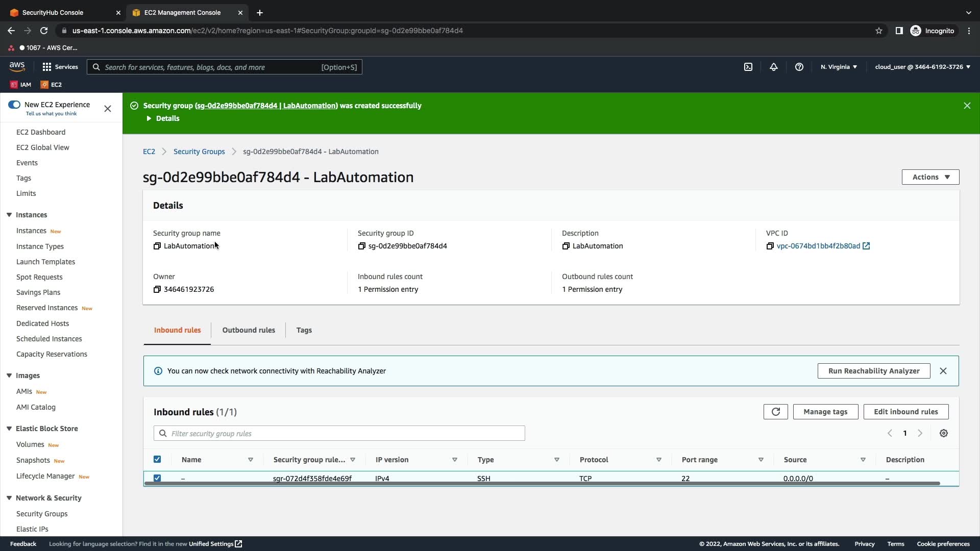Click Edit inbound rules button
Screen dimensions: 980x551
[905, 412]
